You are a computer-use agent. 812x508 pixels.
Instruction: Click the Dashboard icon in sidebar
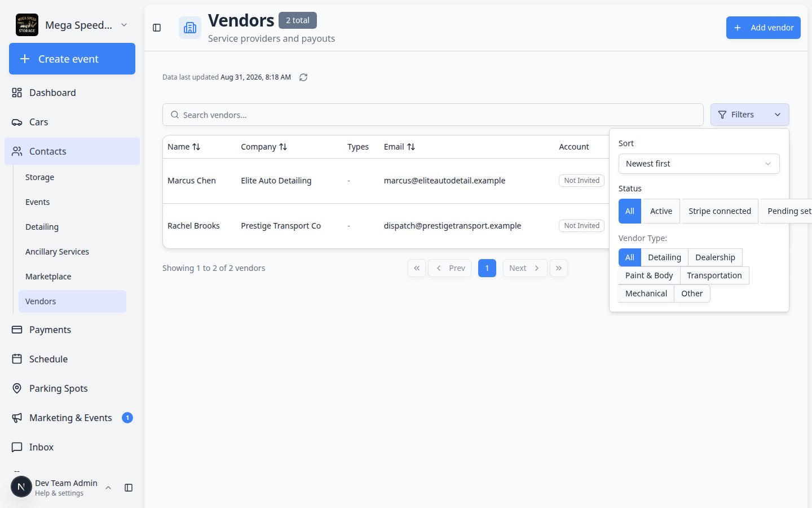coord(17,93)
